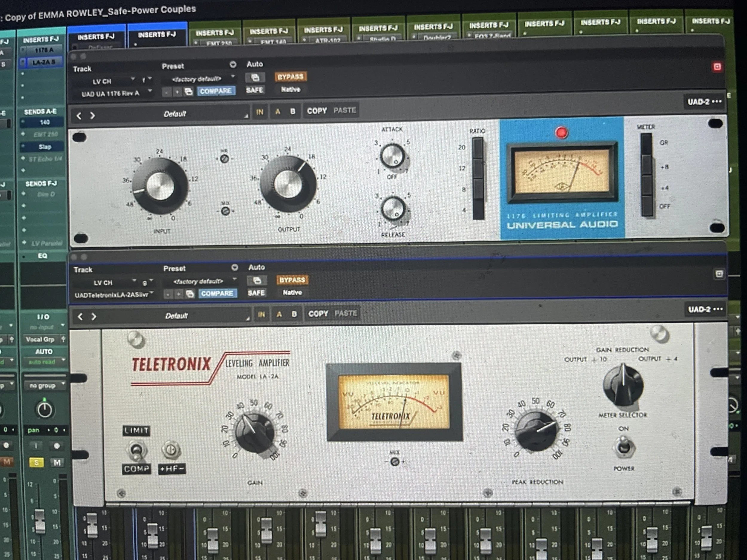Click the target button in LA-2A window
747x560 pixels.
point(719,274)
